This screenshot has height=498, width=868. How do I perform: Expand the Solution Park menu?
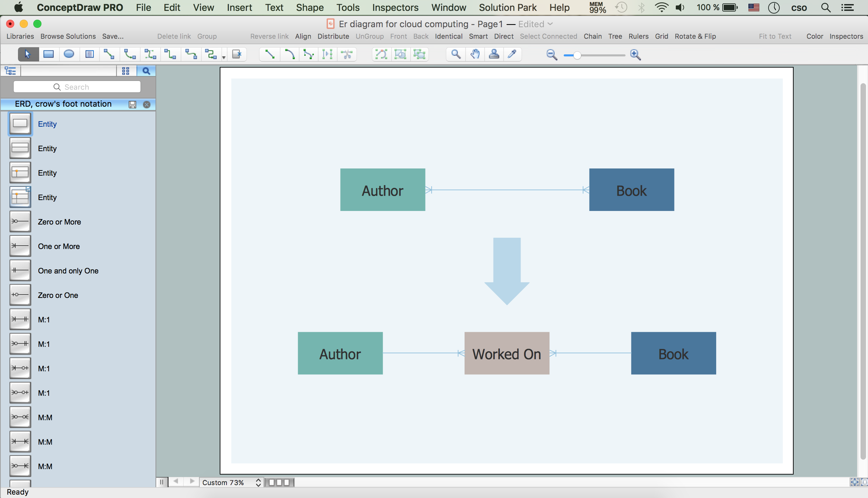point(508,7)
